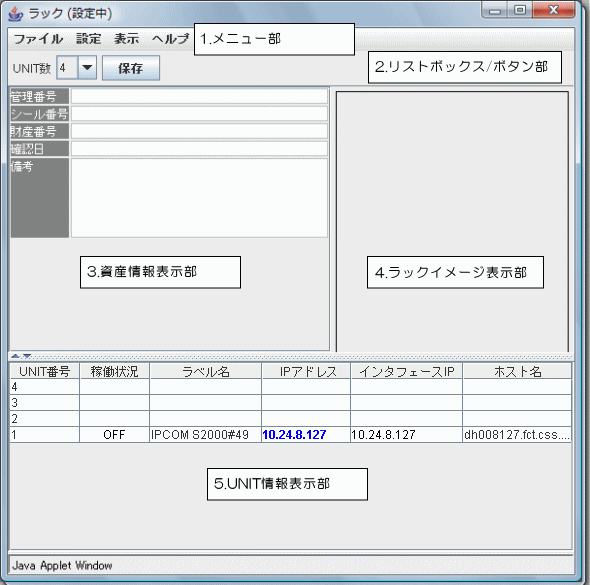
Task: Click the 備考 text area
Action: coord(199,198)
